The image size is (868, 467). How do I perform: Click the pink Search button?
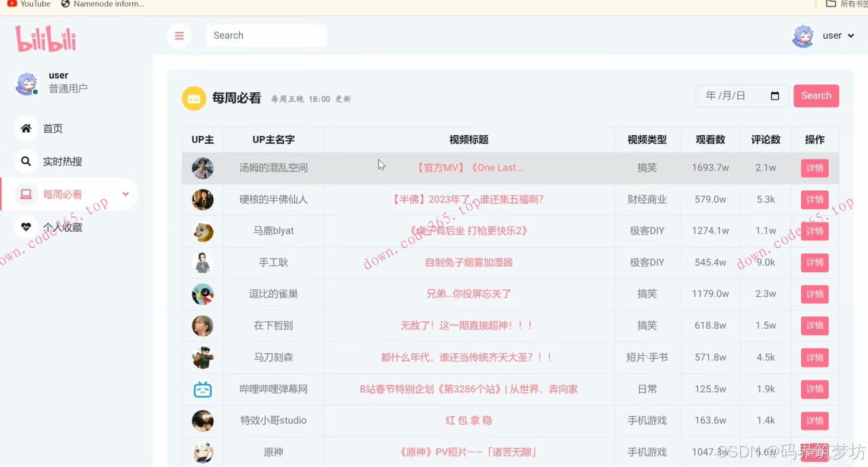pyautogui.click(x=816, y=95)
